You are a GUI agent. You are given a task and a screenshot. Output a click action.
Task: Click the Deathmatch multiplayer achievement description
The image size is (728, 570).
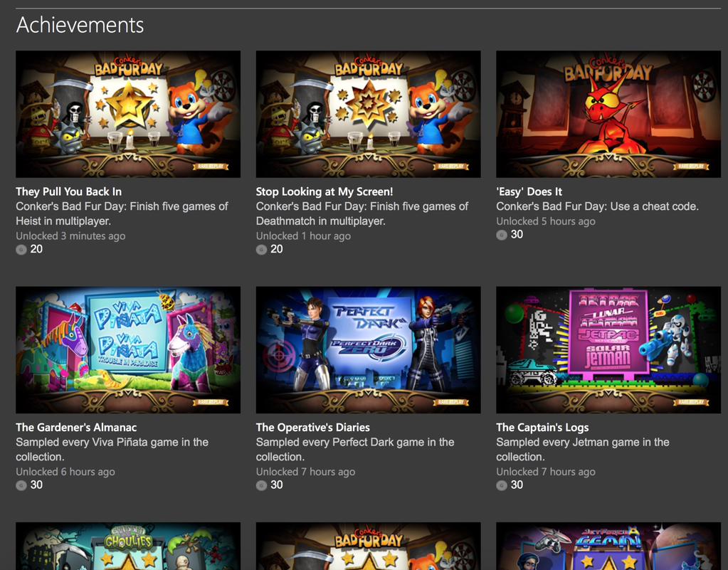click(362, 213)
